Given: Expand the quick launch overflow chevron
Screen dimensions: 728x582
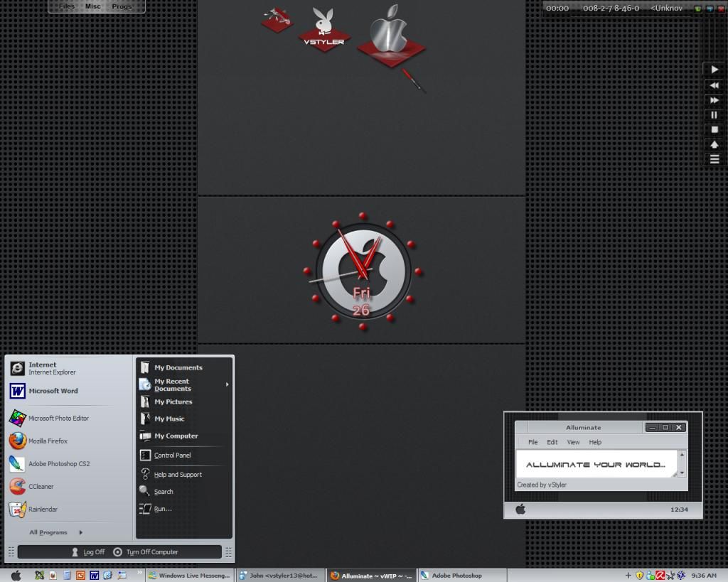Looking at the screenshot, I should tap(139, 573).
